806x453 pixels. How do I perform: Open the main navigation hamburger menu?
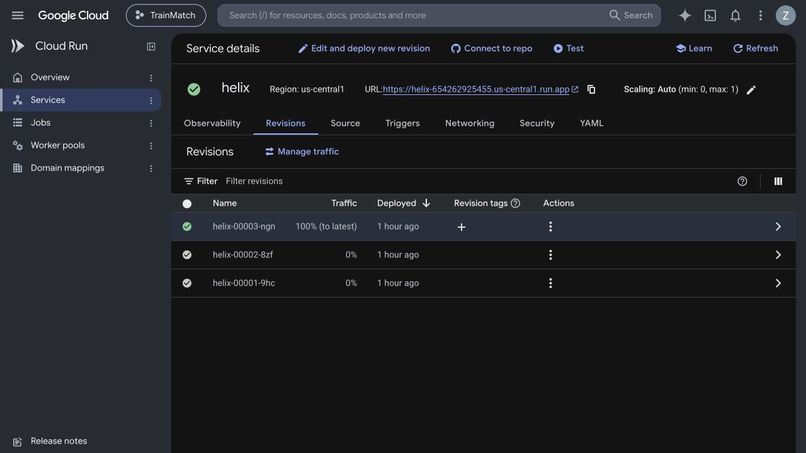click(x=17, y=15)
